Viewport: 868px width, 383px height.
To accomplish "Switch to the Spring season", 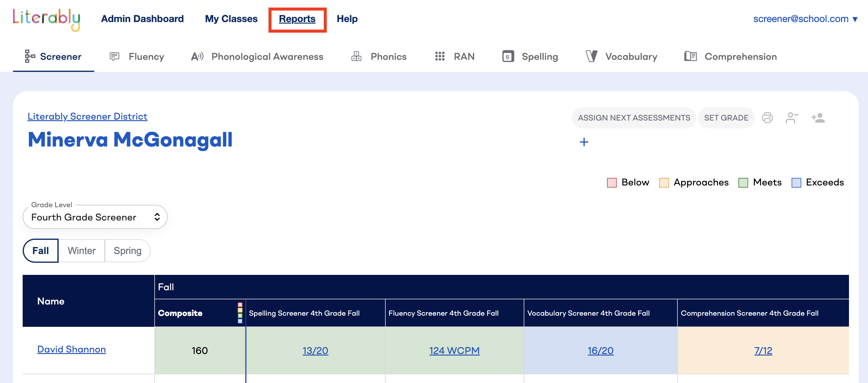I will [x=127, y=251].
